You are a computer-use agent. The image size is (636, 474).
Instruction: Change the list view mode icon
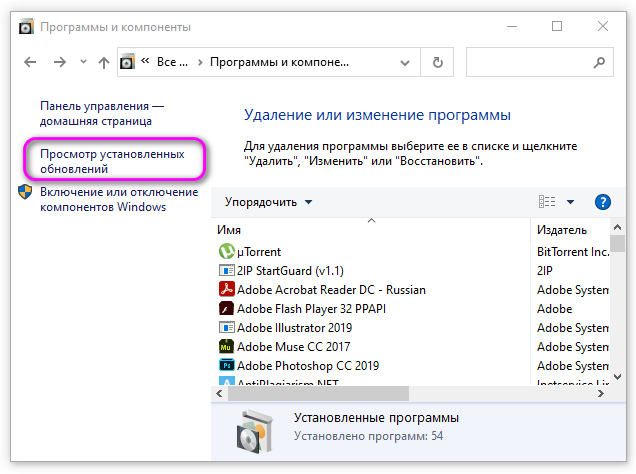pyautogui.click(x=547, y=202)
